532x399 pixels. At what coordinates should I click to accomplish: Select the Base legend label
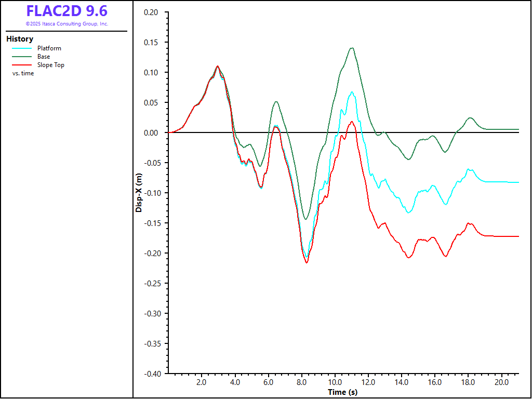click(x=44, y=57)
